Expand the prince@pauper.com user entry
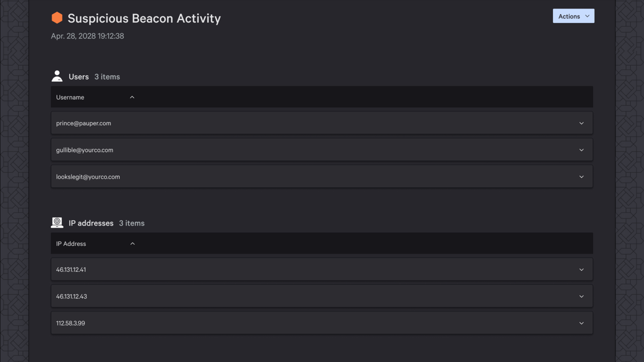This screenshot has height=362, width=644. 581,123
